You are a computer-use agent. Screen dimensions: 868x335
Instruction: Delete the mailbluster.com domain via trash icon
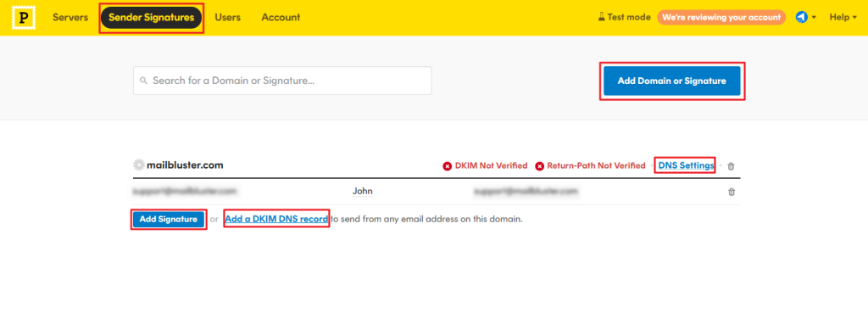731,166
